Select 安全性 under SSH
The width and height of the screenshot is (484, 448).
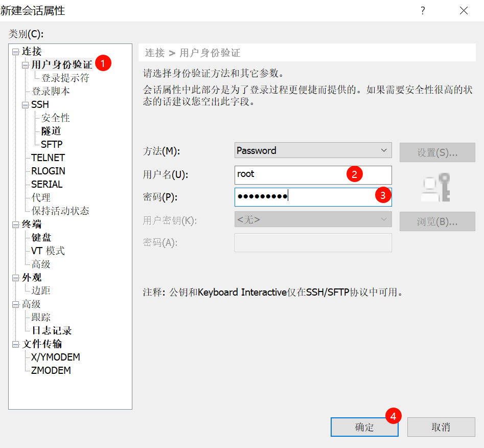point(56,118)
